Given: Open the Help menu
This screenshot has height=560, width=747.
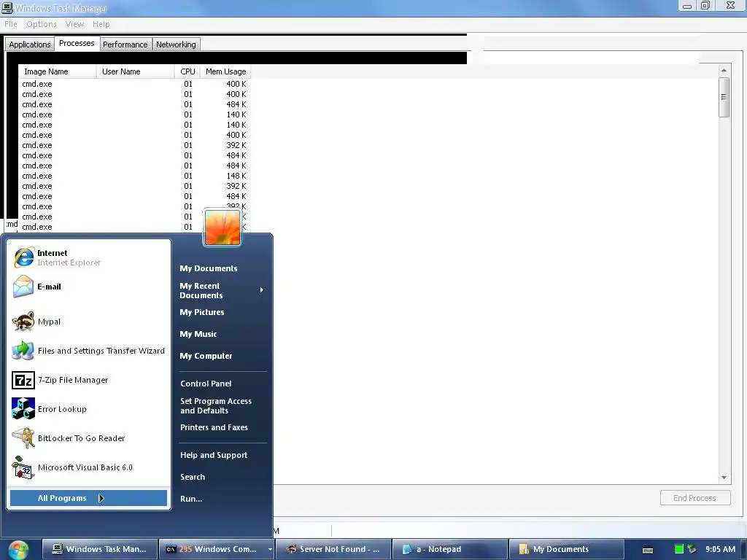Looking at the screenshot, I should (101, 24).
